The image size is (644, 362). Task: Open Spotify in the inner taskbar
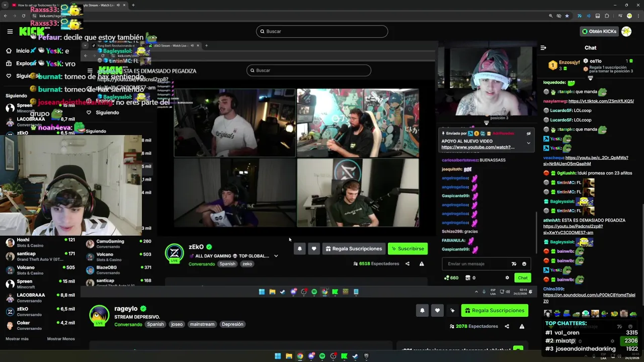(x=314, y=292)
